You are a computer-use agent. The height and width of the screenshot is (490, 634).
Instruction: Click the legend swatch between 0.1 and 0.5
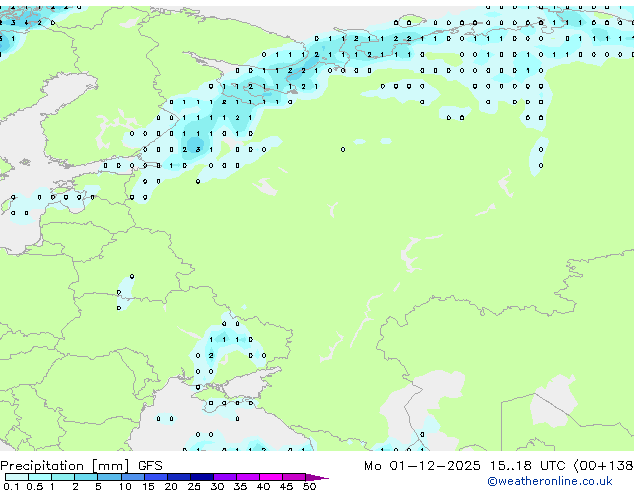pyautogui.click(x=17, y=477)
